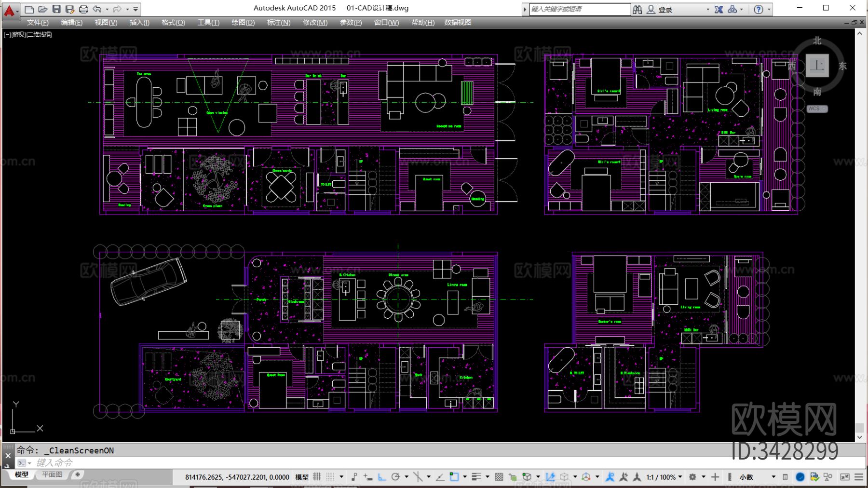The height and width of the screenshot is (488, 868).
Task: Click the Save As icon
Action: click(x=70, y=9)
